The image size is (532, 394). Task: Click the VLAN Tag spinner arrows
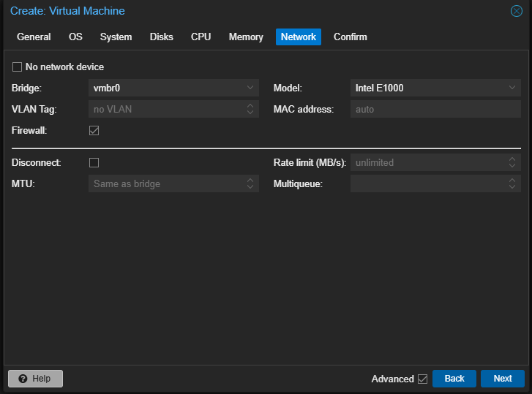click(250, 109)
